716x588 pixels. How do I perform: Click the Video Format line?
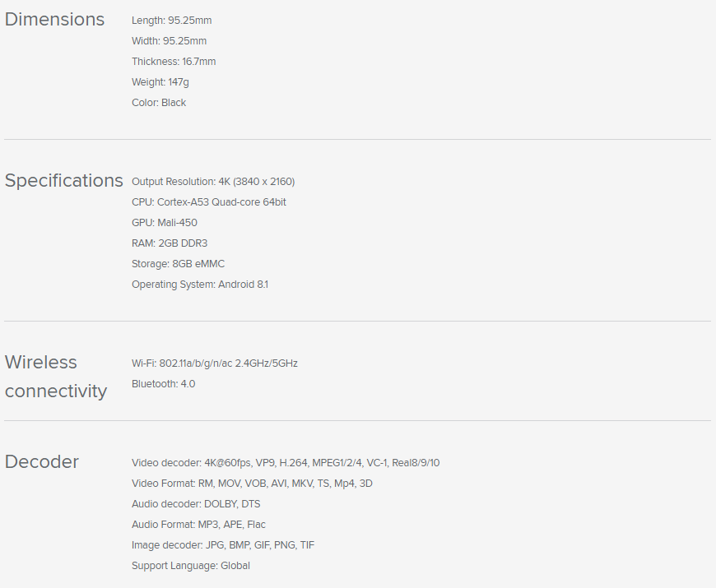coord(252,484)
